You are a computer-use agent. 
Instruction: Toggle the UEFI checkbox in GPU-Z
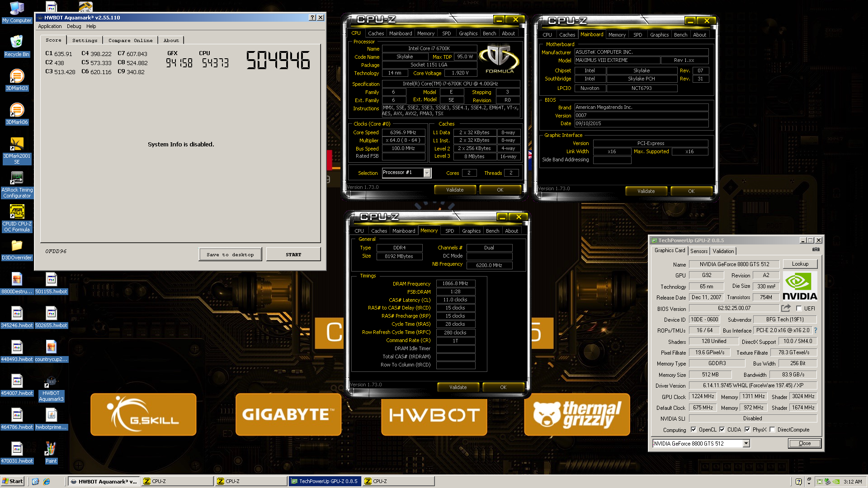799,309
